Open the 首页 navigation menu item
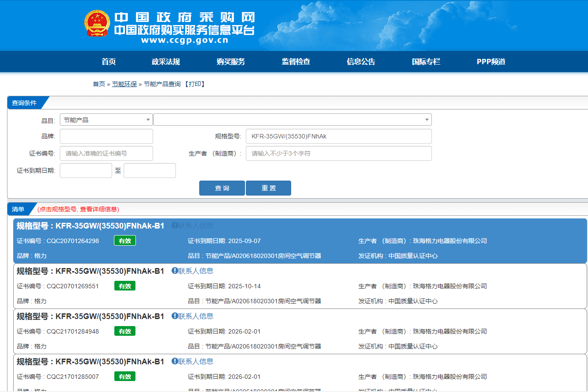 (x=109, y=62)
